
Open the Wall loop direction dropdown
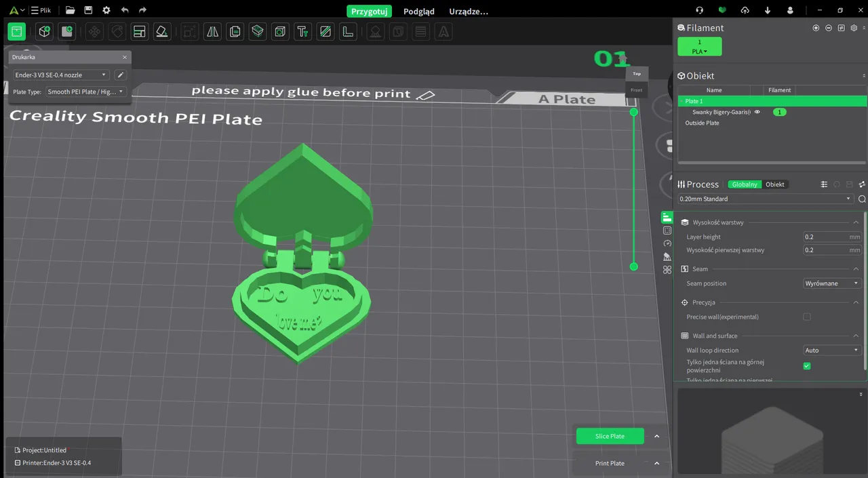pyautogui.click(x=832, y=351)
